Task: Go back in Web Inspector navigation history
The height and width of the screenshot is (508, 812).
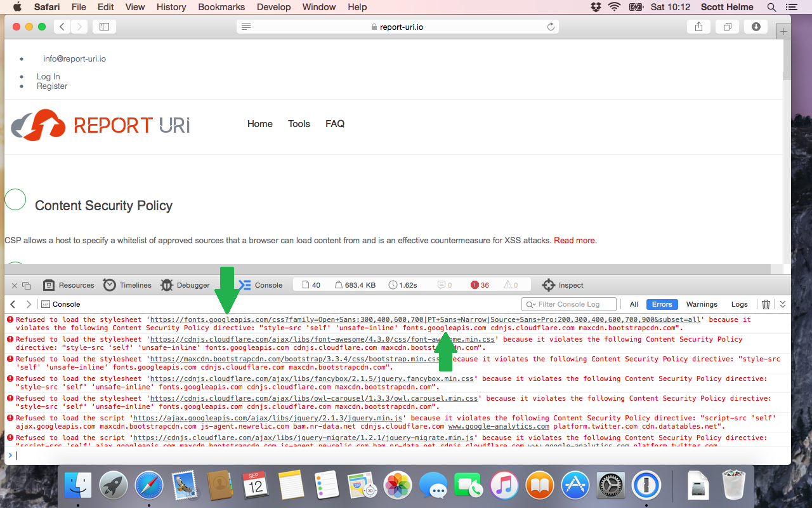Action: (x=13, y=304)
